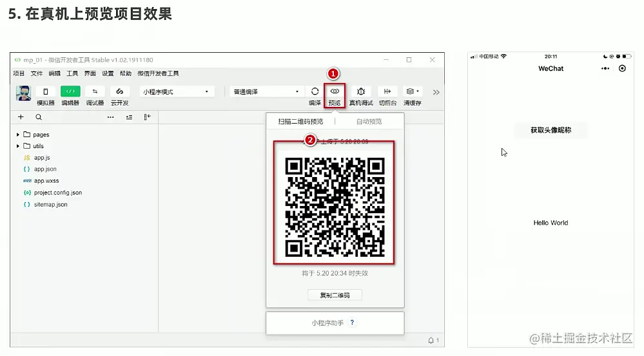Minimize the developer tools window
Viewport: 644px width, 356px height.
click(x=386, y=60)
